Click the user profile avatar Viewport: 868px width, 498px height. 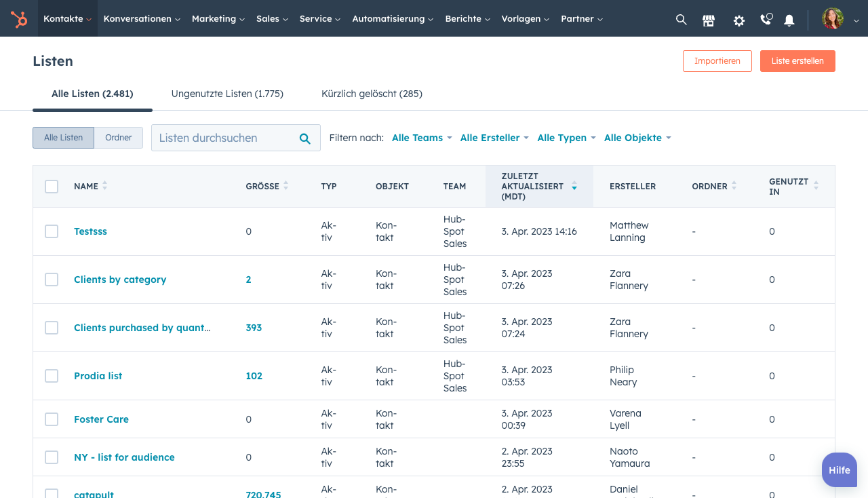coord(833,19)
